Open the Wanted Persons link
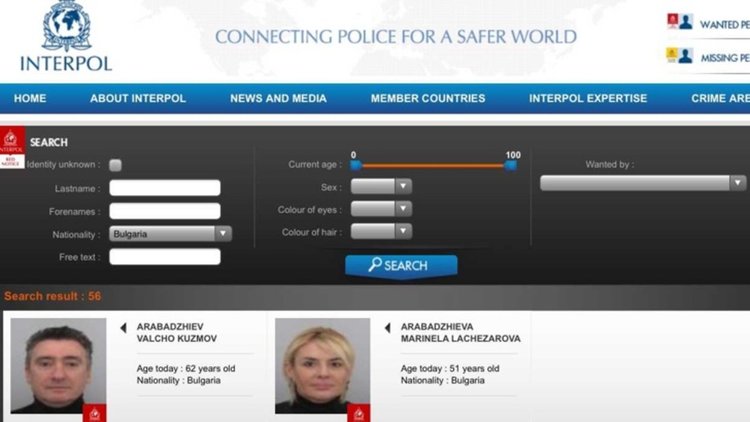 pyautogui.click(x=725, y=24)
